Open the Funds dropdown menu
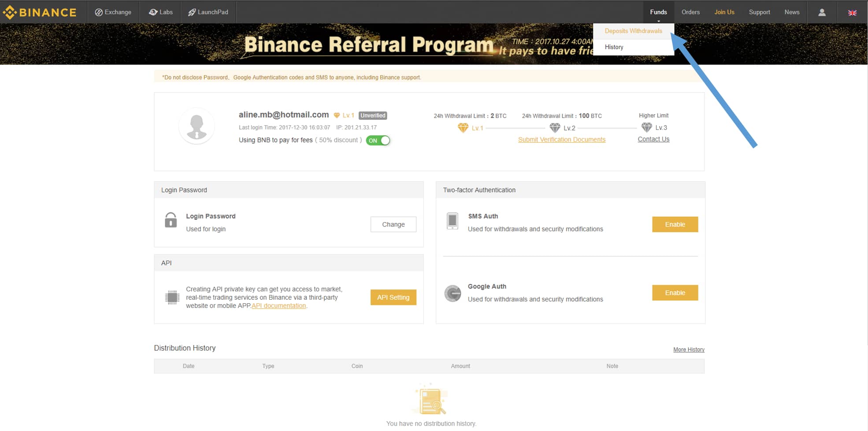 click(x=658, y=12)
